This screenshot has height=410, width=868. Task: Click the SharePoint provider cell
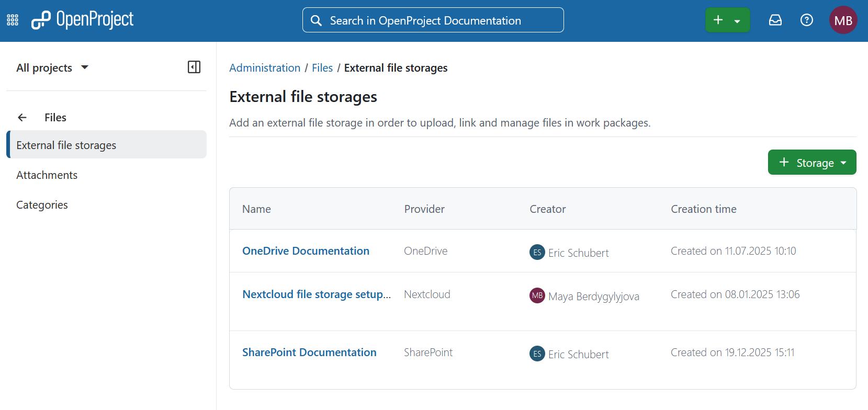[428, 352]
